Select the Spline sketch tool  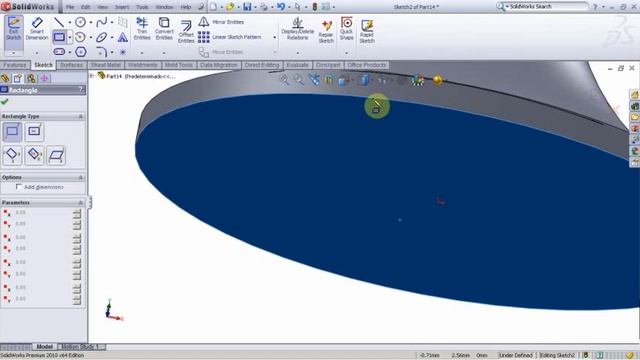click(102, 22)
